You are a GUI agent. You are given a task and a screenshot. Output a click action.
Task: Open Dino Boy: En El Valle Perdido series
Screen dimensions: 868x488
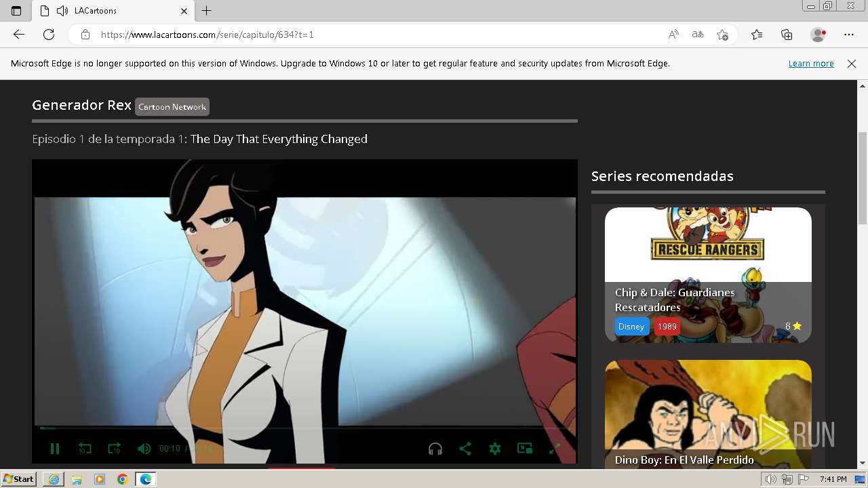[708, 415]
